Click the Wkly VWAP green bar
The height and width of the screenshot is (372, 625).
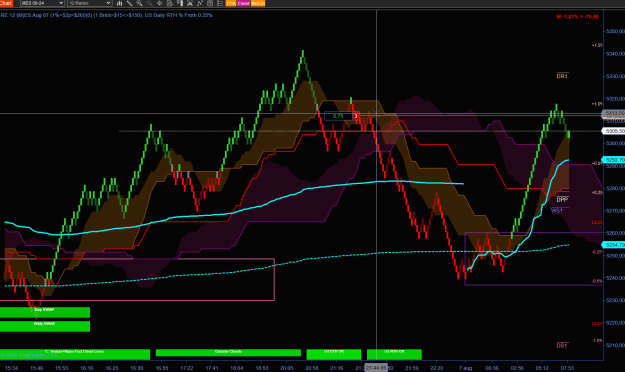[45, 326]
